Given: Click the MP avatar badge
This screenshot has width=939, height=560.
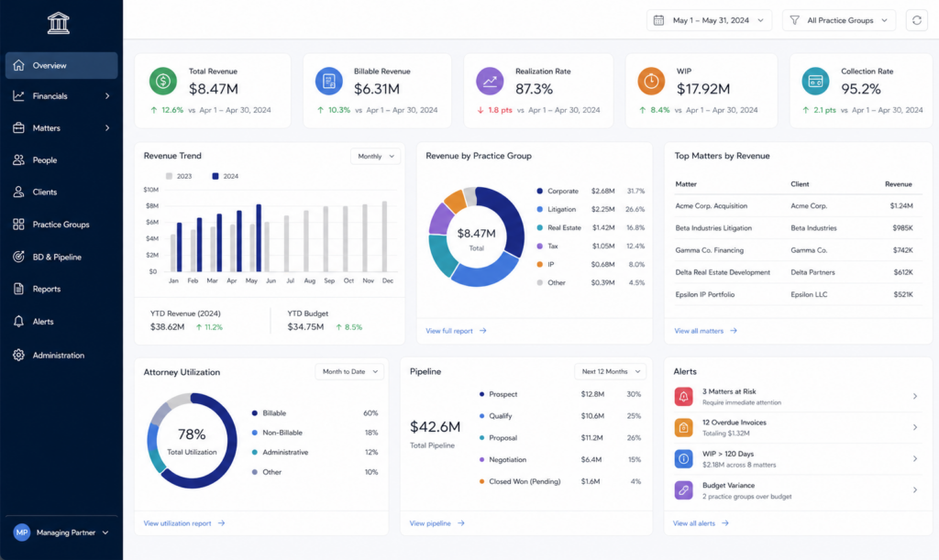Looking at the screenshot, I should pyautogui.click(x=22, y=533).
